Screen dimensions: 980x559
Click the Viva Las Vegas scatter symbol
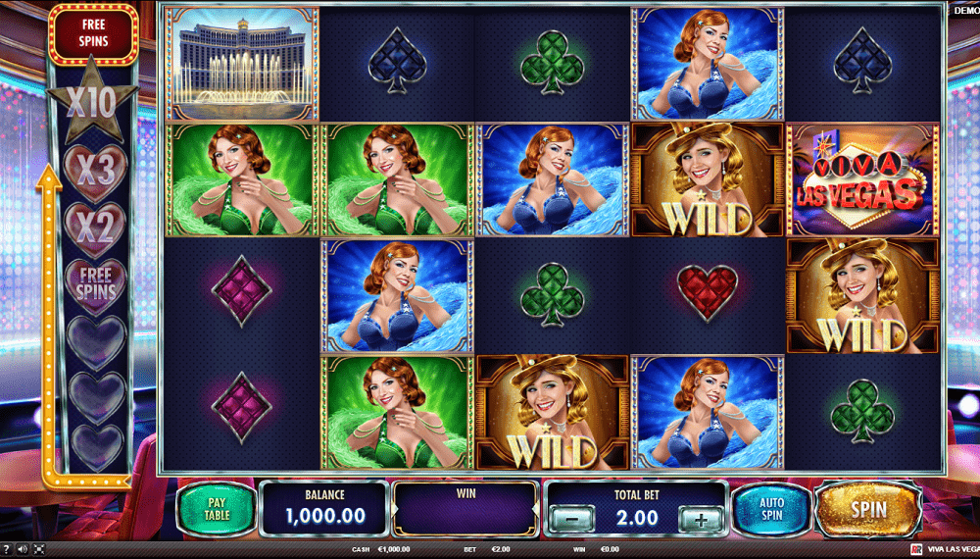(861, 179)
